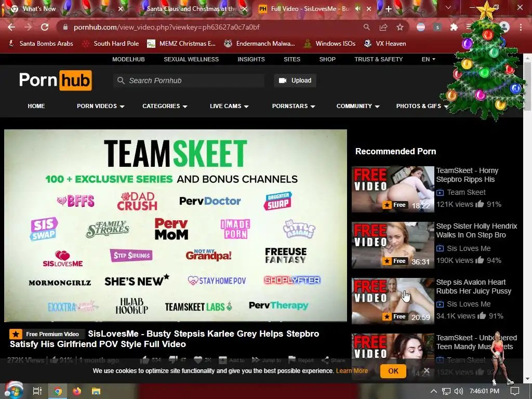Image resolution: width=532 pixels, height=399 pixels.
Task: Click the site logo in the header
Action: [x=55, y=81]
